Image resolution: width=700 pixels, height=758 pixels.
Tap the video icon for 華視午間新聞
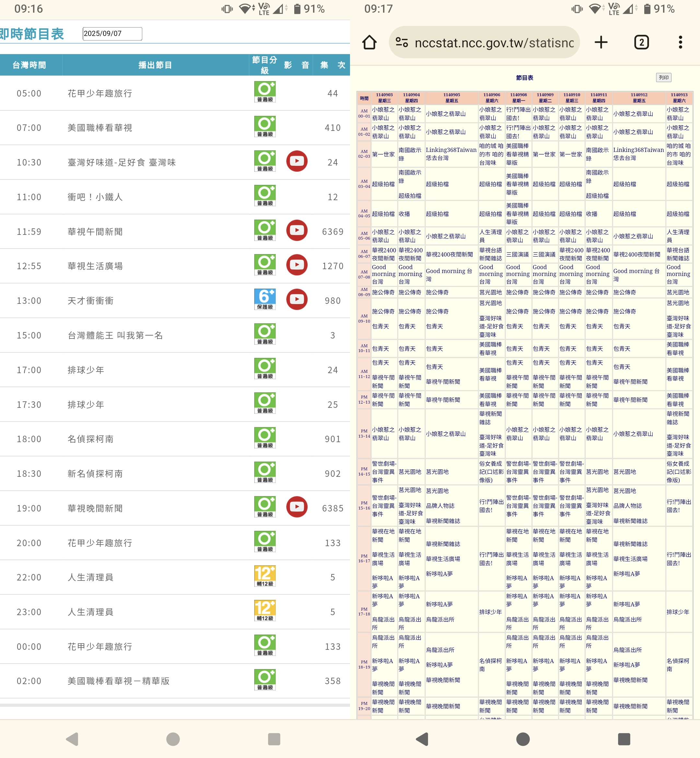pyautogui.click(x=297, y=230)
